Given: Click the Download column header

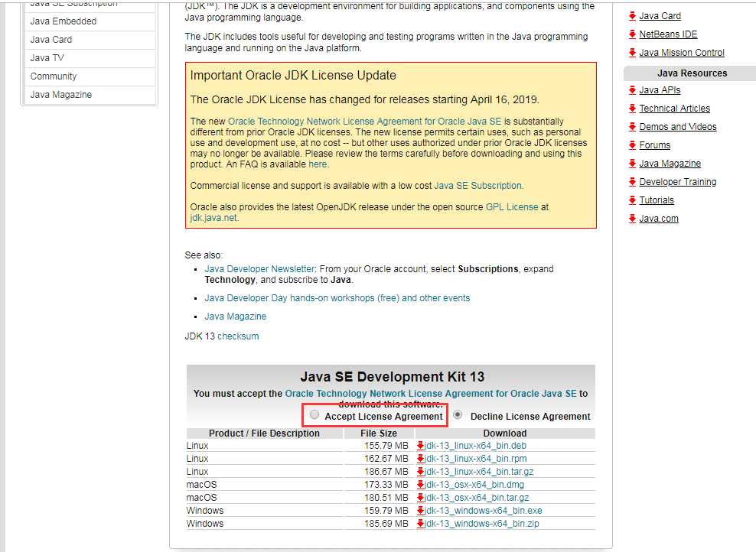Looking at the screenshot, I should coord(505,433).
